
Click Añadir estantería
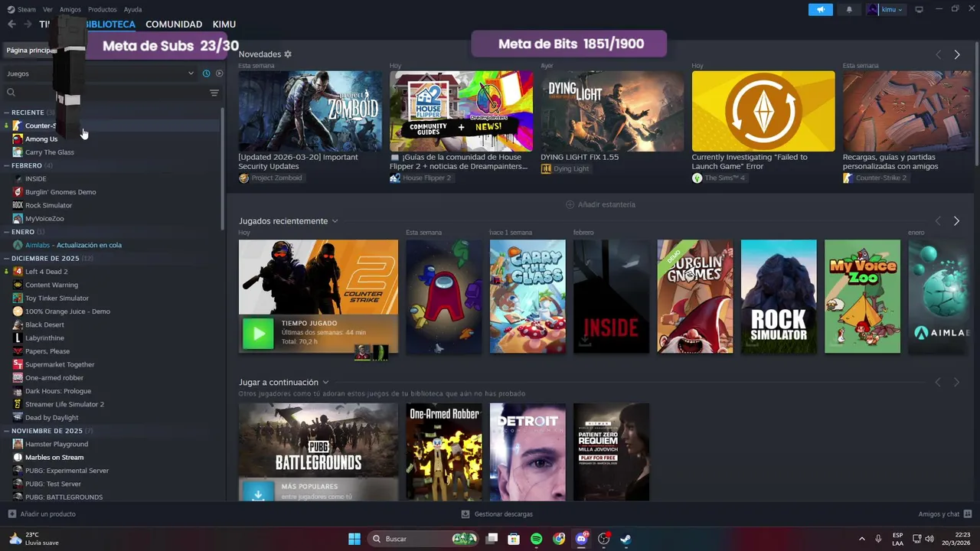tap(606, 204)
